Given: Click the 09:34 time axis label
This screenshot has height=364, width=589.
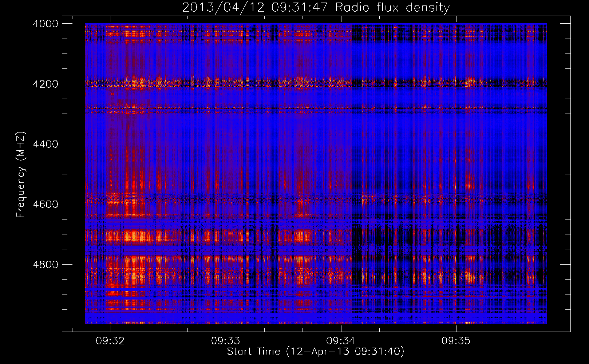Looking at the screenshot, I should [x=341, y=341].
